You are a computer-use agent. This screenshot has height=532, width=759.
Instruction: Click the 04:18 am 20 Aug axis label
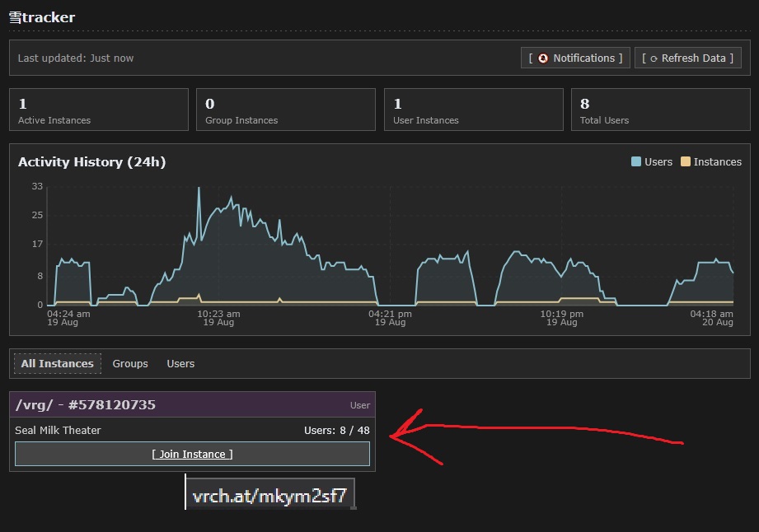(x=711, y=318)
